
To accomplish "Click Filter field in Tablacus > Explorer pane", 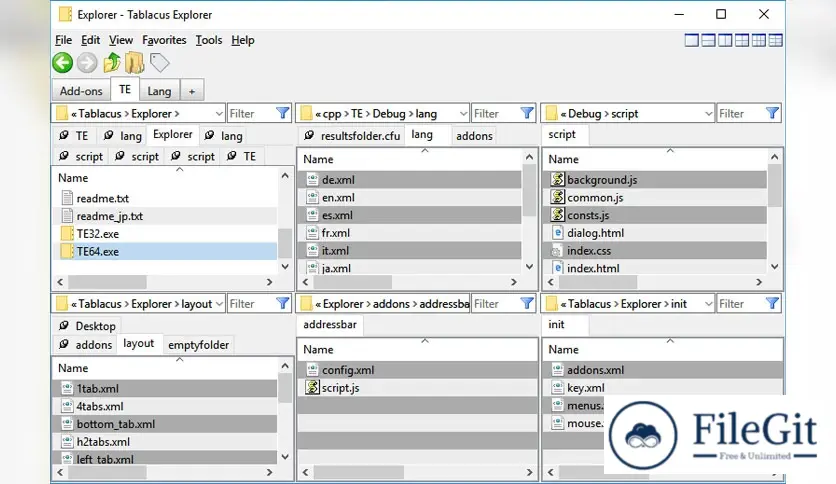I will (251, 114).
